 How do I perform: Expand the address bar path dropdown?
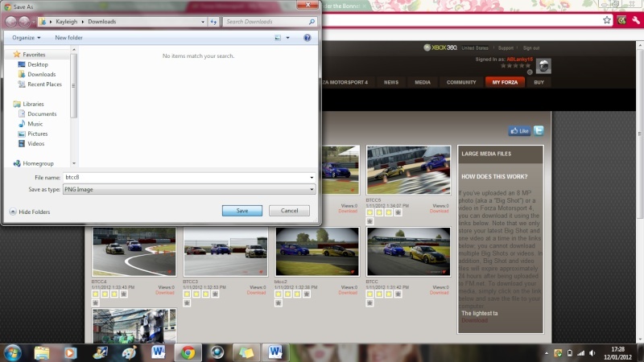click(203, 22)
